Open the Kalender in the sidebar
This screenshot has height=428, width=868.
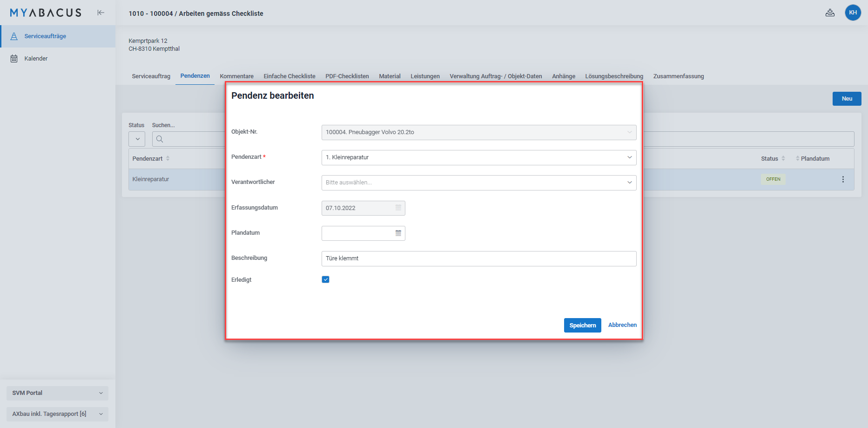pyautogui.click(x=36, y=58)
